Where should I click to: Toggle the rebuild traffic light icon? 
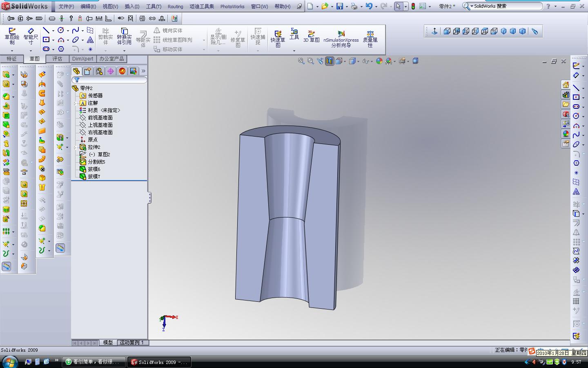pyautogui.click(x=413, y=6)
